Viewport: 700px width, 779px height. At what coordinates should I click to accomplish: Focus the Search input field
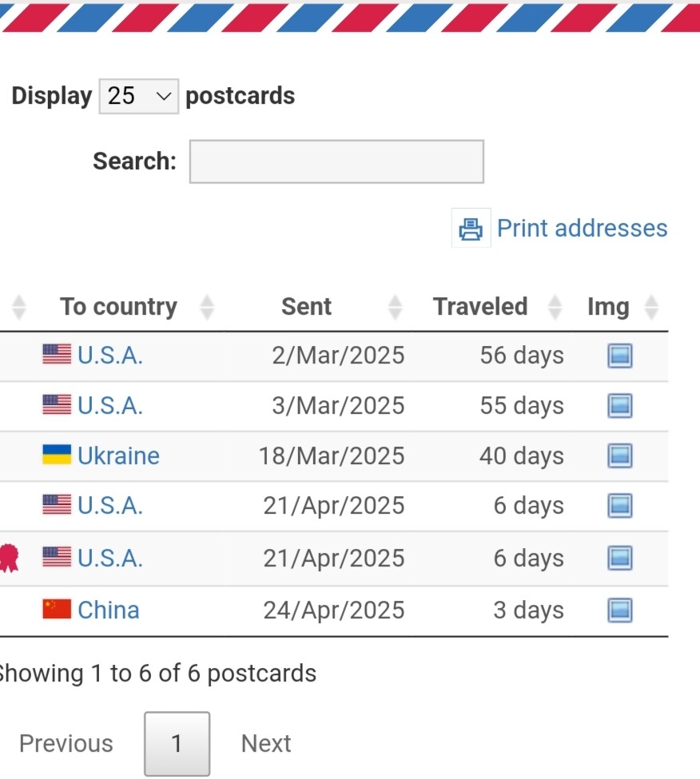336,161
